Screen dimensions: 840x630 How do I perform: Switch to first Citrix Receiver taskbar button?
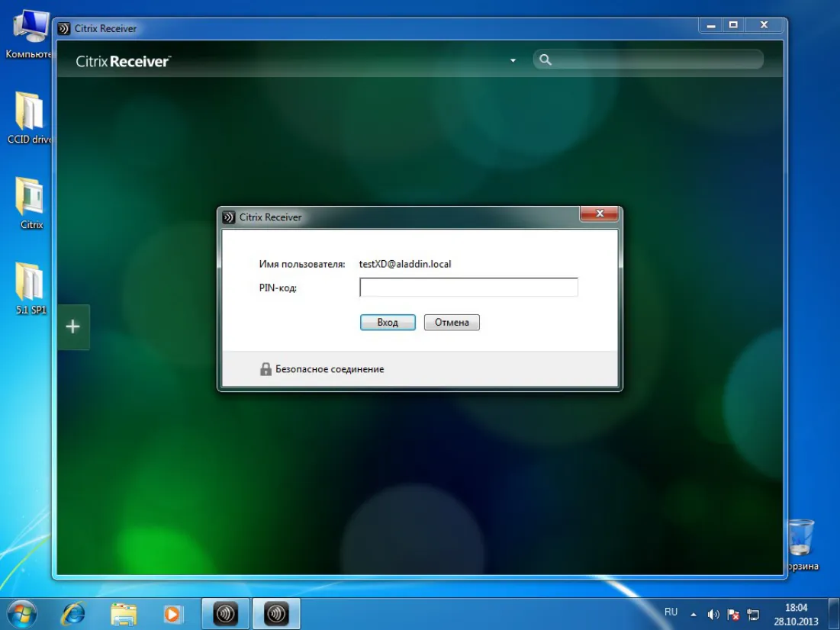click(x=226, y=614)
